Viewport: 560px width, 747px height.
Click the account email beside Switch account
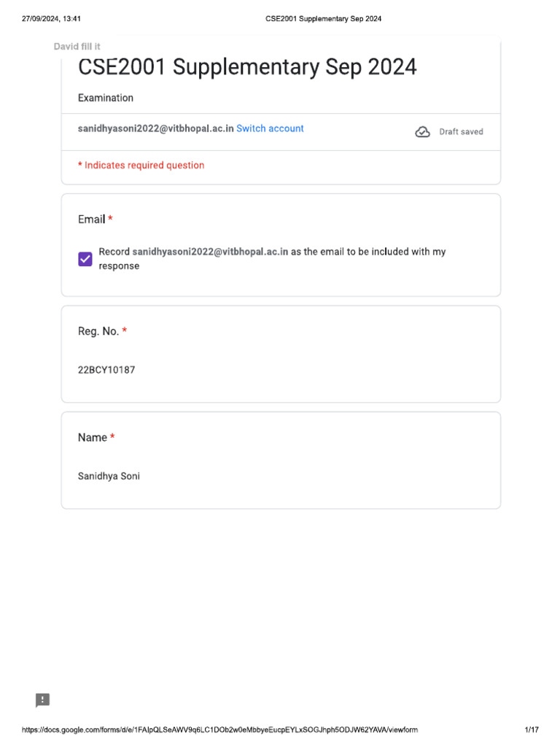pos(155,128)
